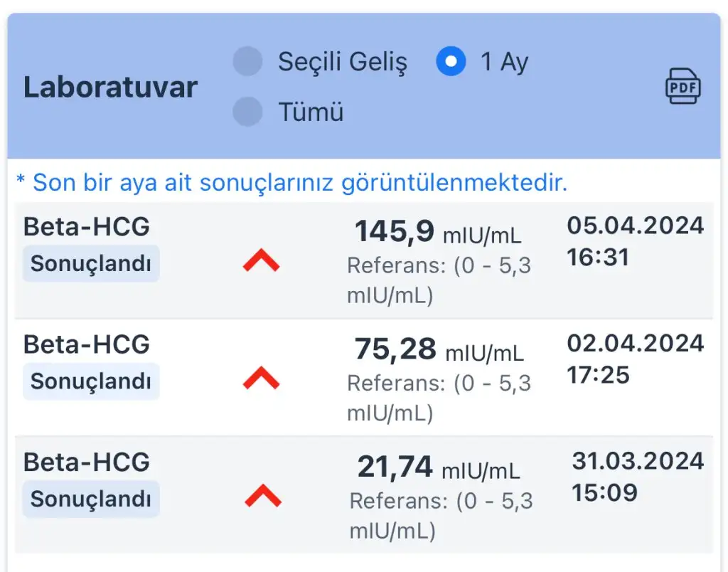
Task: Download results as PDF
Action: click(x=682, y=88)
